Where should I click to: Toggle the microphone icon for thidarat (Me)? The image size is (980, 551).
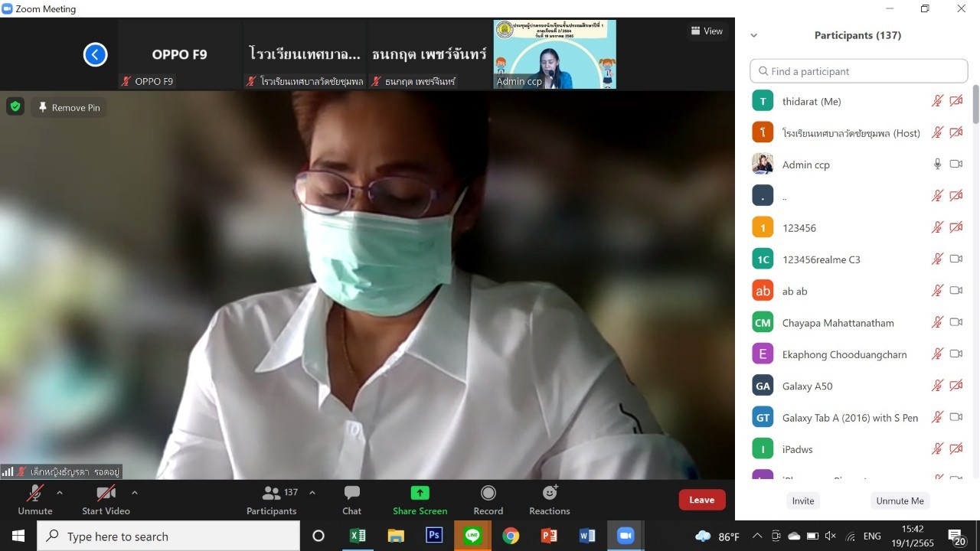(x=936, y=101)
